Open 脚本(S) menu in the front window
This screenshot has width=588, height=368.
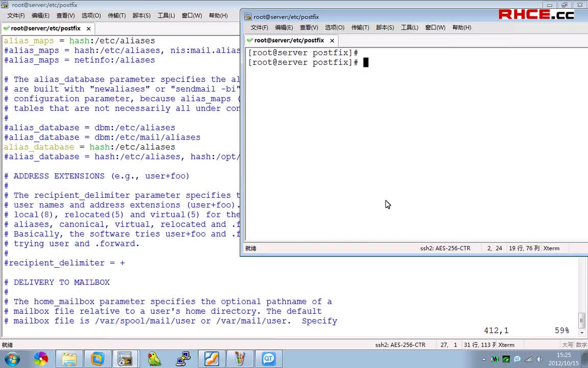[x=385, y=28]
